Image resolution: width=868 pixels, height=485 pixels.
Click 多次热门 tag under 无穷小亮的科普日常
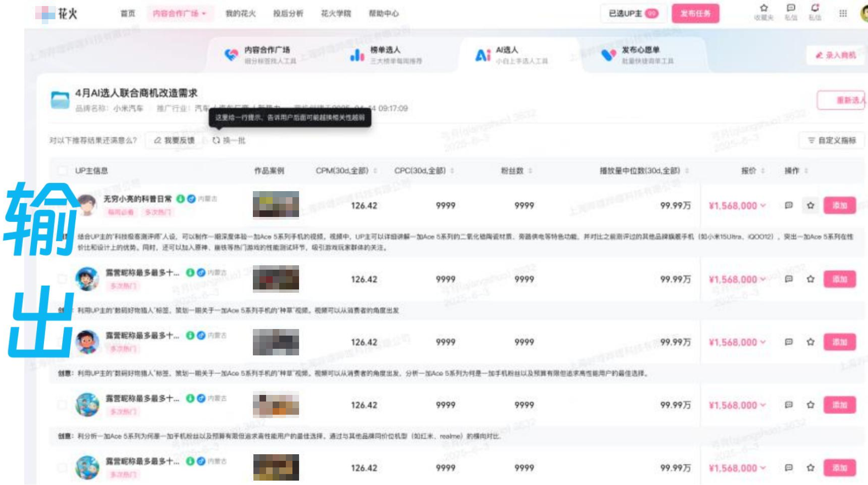[x=157, y=212]
